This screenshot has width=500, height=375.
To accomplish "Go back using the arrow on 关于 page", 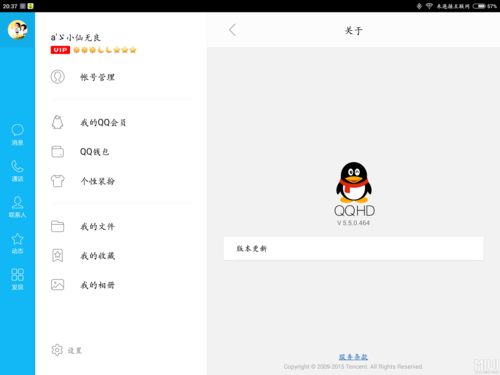I will [232, 30].
